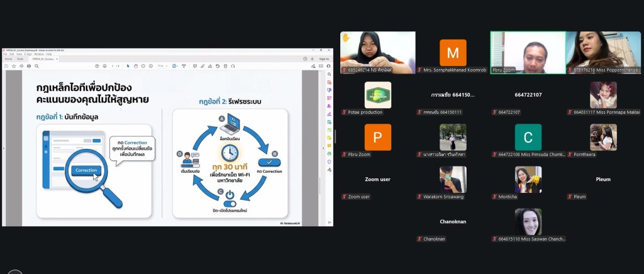The image size is (644, 274).
Task: Click the Sign In link
Action: tap(324, 59)
